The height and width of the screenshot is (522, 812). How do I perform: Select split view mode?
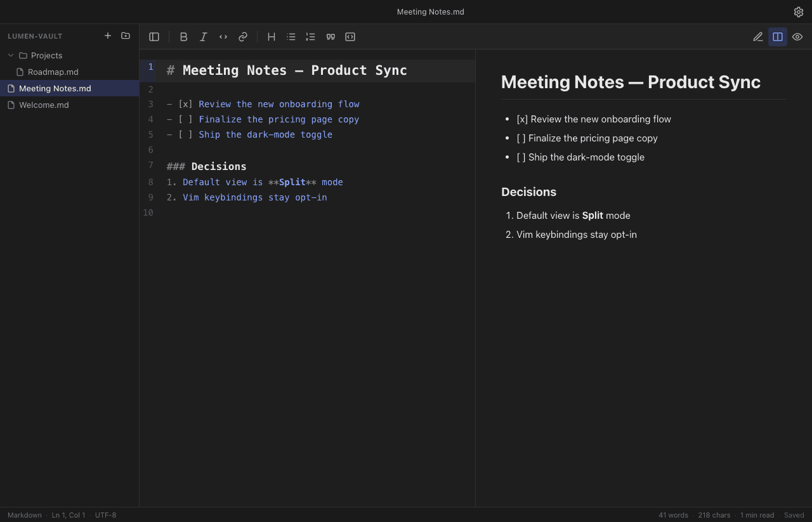coord(778,37)
